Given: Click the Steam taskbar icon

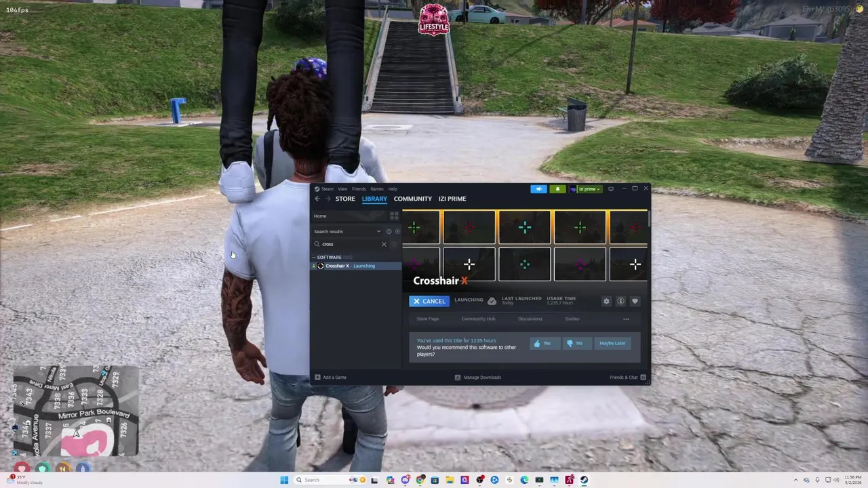Looking at the screenshot, I should click(584, 480).
